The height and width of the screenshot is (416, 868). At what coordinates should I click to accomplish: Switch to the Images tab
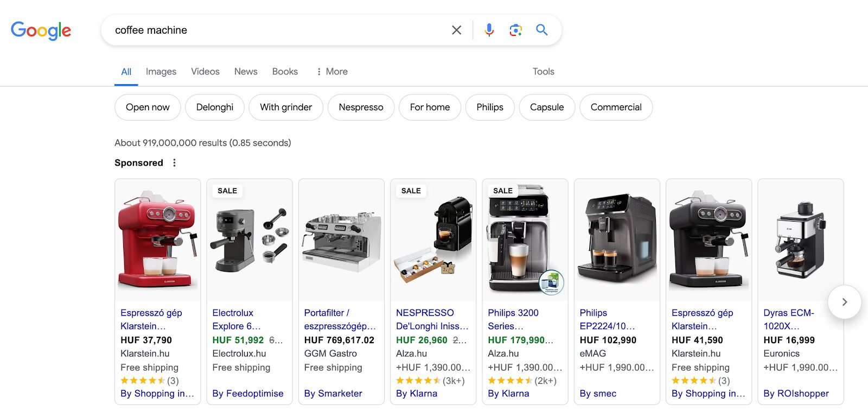(x=161, y=72)
